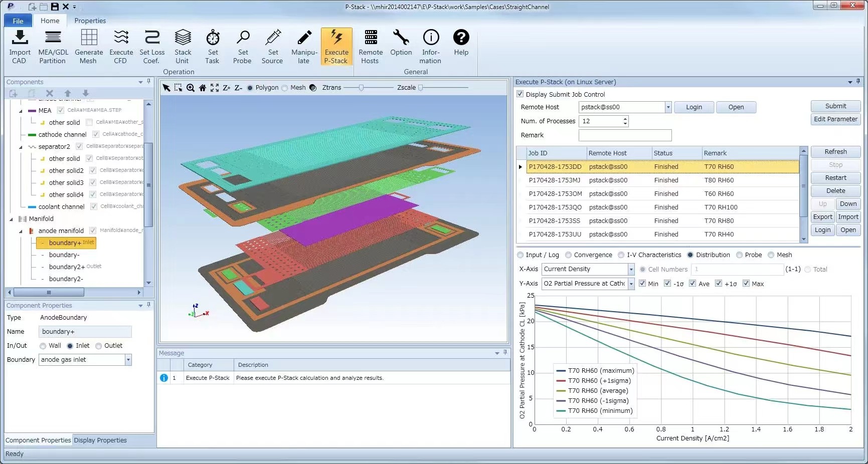Choose the Input / Log radio button
The image size is (868, 464).
(520, 255)
